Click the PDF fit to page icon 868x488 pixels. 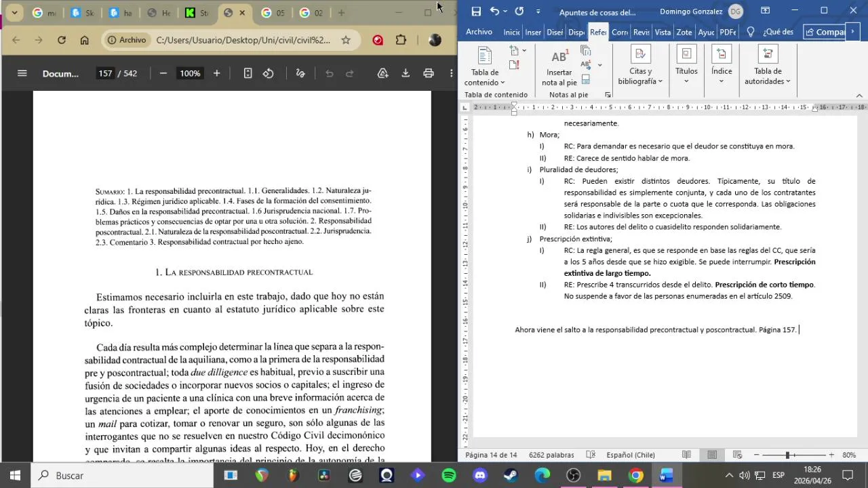pyautogui.click(x=248, y=73)
